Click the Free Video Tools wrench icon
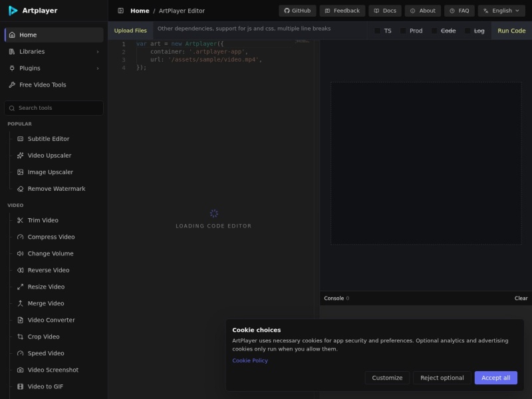The image size is (532, 399). (x=12, y=85)
